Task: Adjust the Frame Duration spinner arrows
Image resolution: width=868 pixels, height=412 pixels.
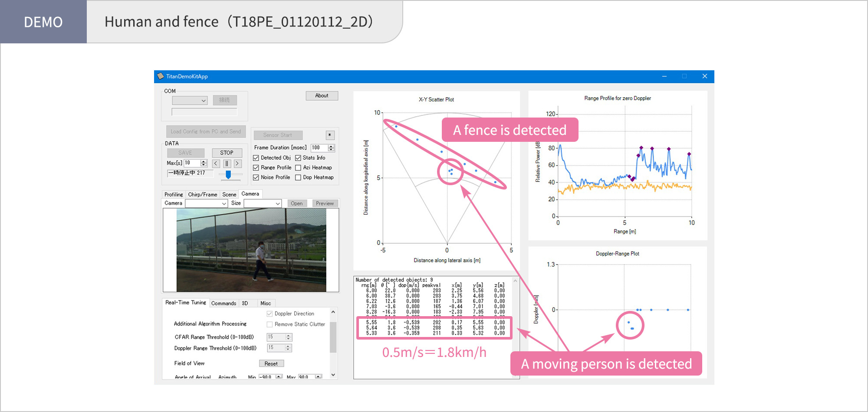Action: coord(331,148)
